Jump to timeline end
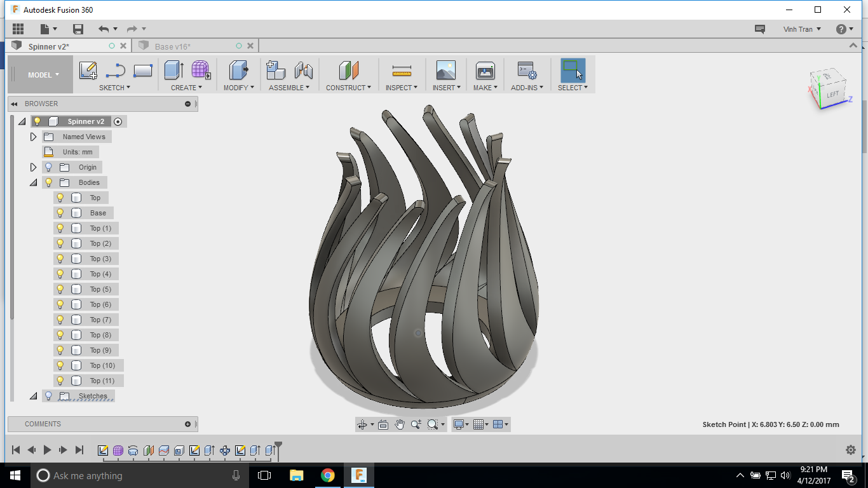Viewport: 868px width, 488px height. [79, 450]
